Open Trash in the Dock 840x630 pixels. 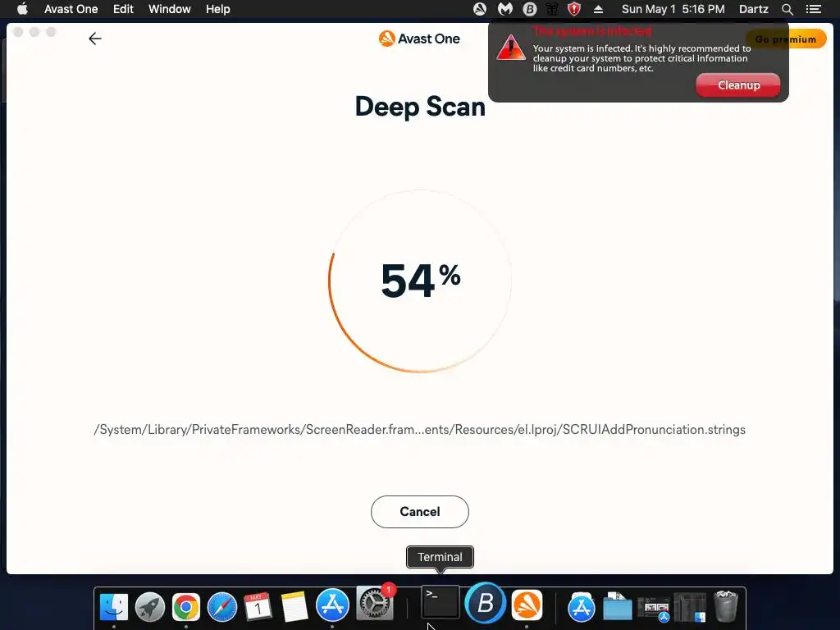point(726,606)
